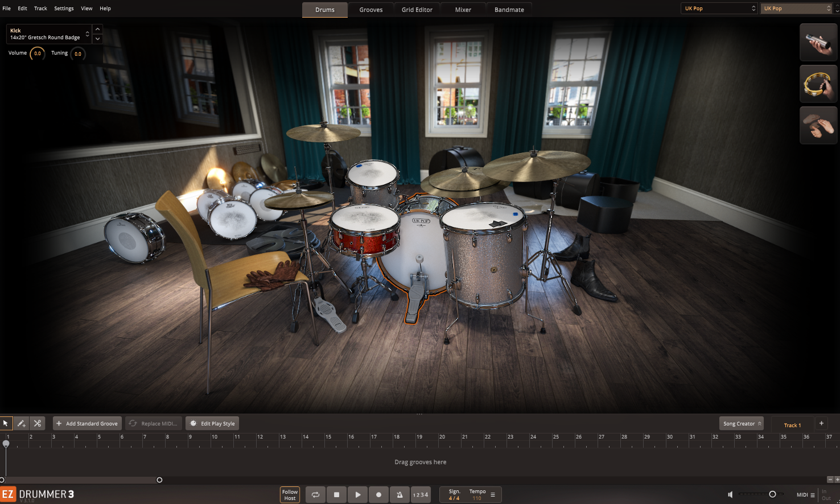The width and height of the screenshot is (840, 504).
Task: Click the left crash cymbal
Action: pyautogui.click(x=323, y=133)
